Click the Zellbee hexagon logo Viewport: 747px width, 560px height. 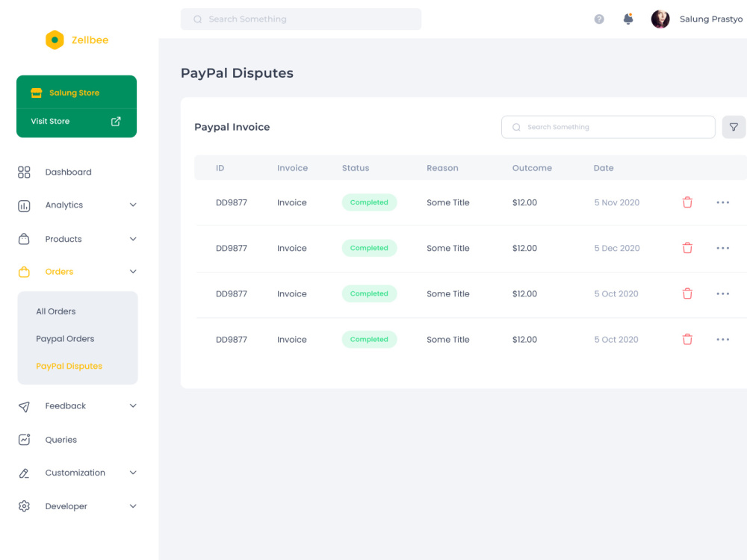click(x=55, y=40)
